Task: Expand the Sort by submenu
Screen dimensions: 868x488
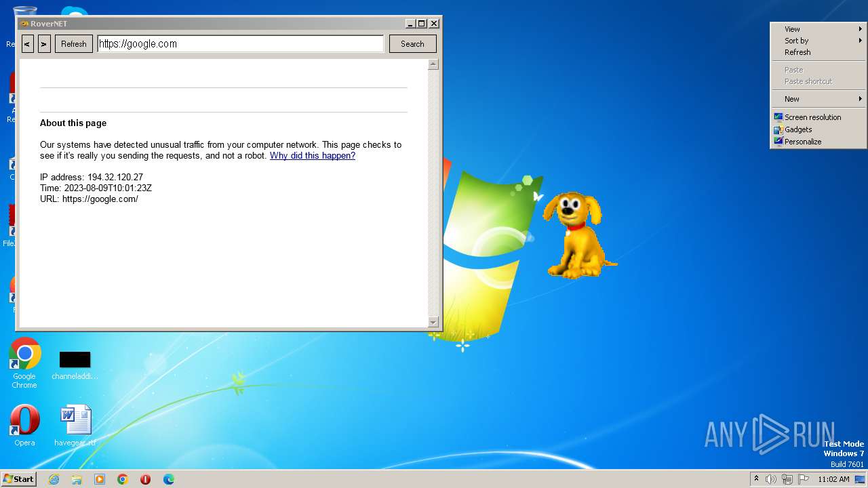Action: click(818, 41)
